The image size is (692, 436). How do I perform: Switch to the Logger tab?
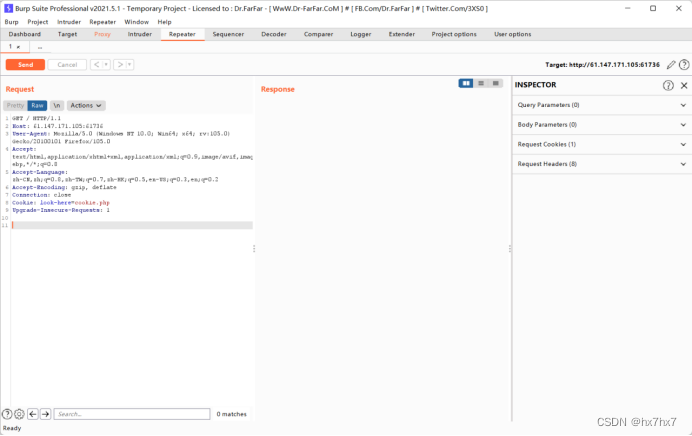pos(361,34)
